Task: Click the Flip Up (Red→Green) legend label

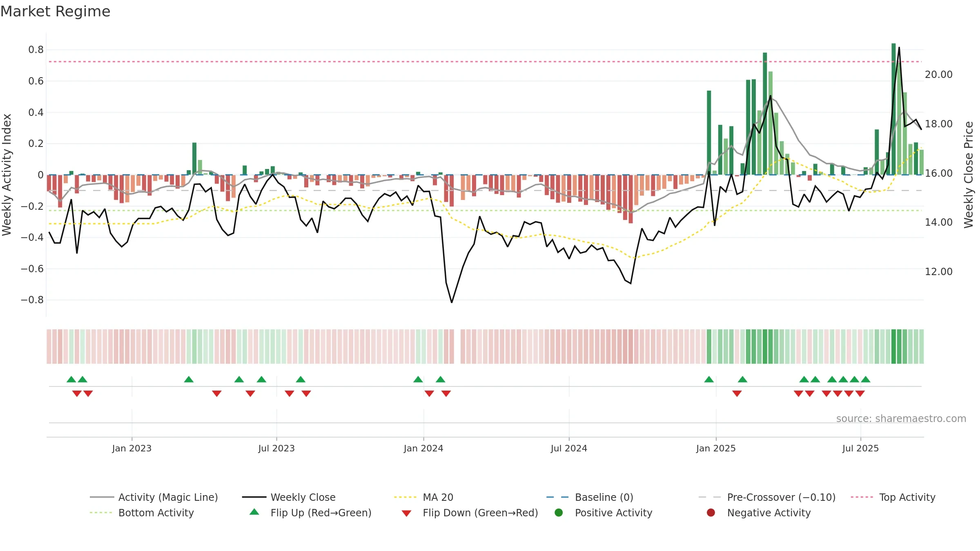Action: click(x=321, y=513)
